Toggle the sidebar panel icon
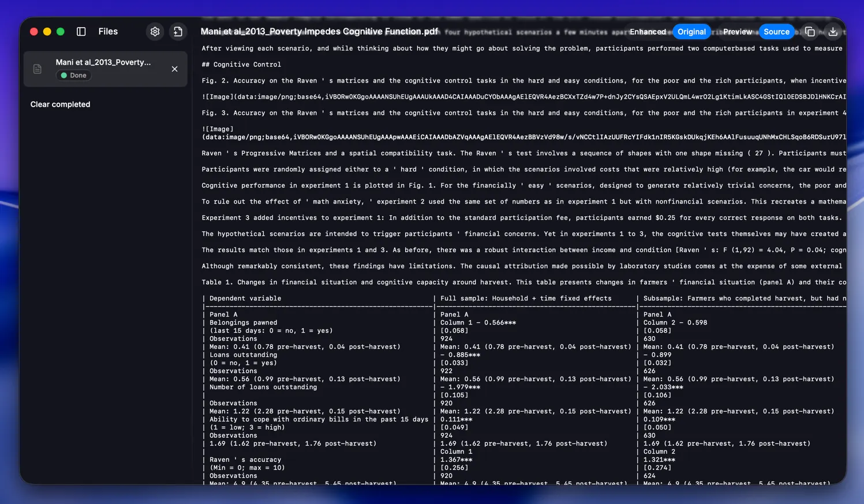 click(81, 32)
